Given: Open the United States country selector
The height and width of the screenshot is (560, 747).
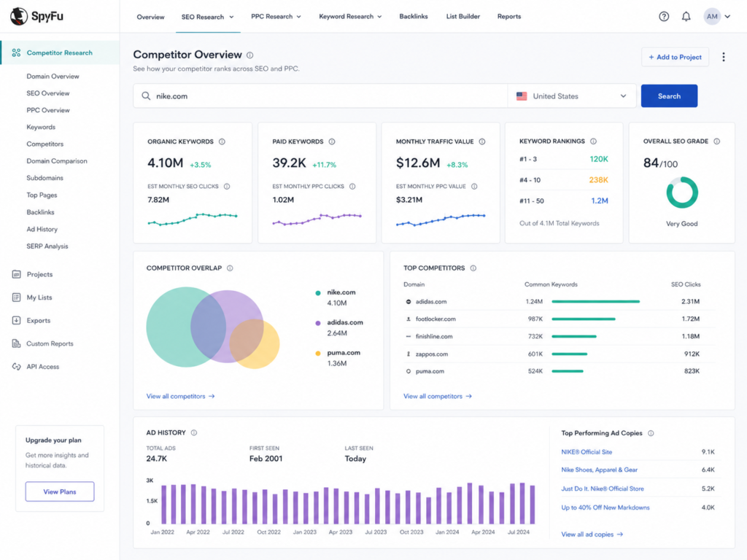Looking at the screenshot, I should [572, 96].
